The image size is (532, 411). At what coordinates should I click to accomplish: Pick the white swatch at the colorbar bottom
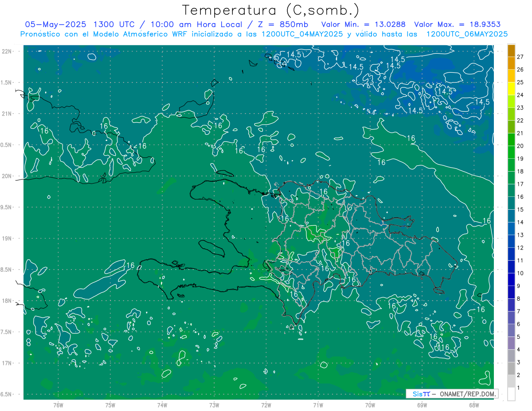511,394
